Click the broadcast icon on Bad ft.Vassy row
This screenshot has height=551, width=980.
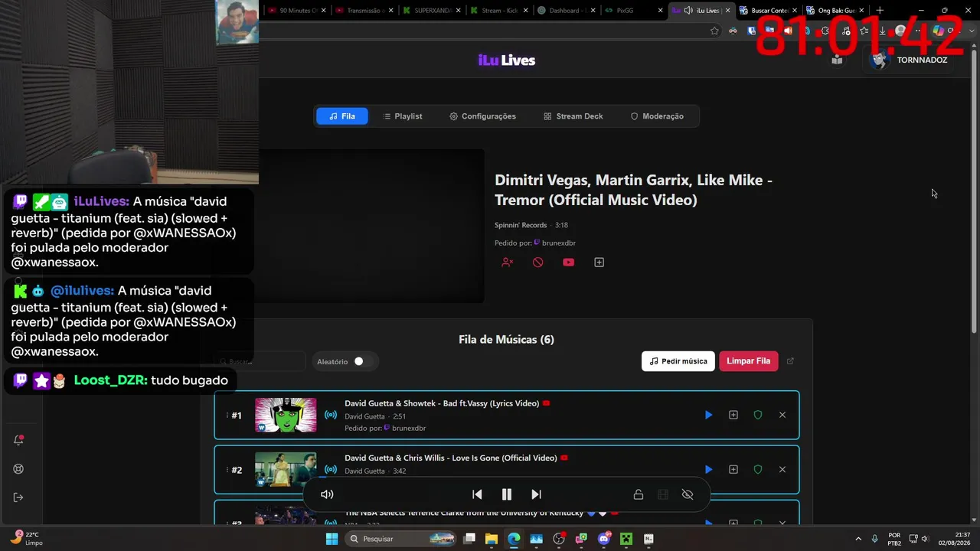tap(331, 415)
